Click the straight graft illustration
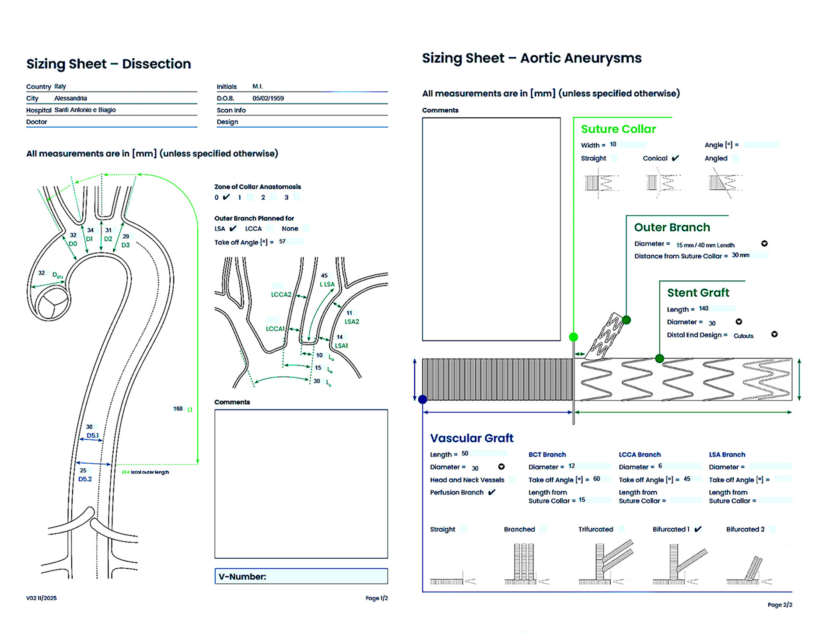This screenshot has height=640, width=840. [x=453, y=577]
